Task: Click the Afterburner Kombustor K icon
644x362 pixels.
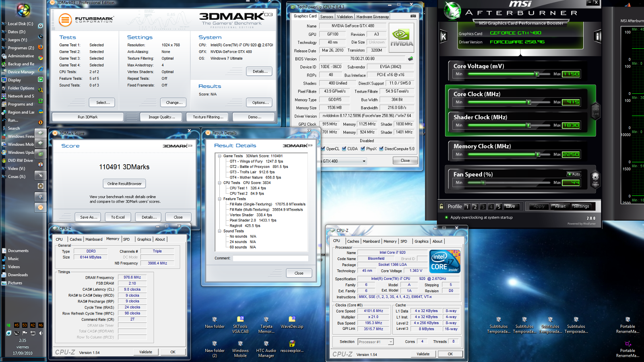Action: (x=444, y=37)
